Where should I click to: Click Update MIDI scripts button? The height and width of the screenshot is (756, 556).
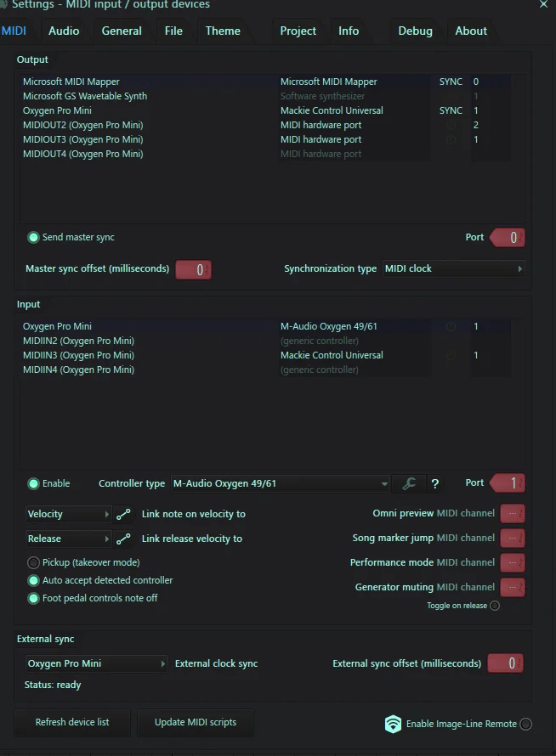tap(196, 722)
